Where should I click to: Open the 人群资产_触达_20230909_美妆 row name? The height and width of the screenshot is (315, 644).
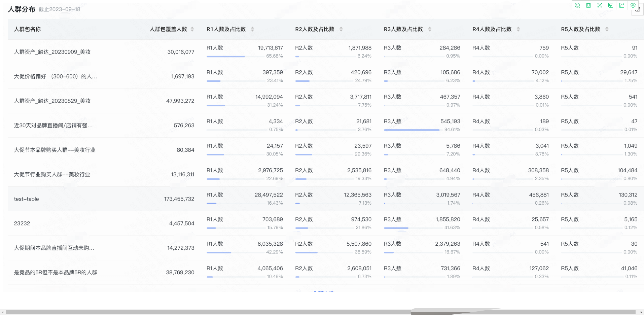click(52, 52)
